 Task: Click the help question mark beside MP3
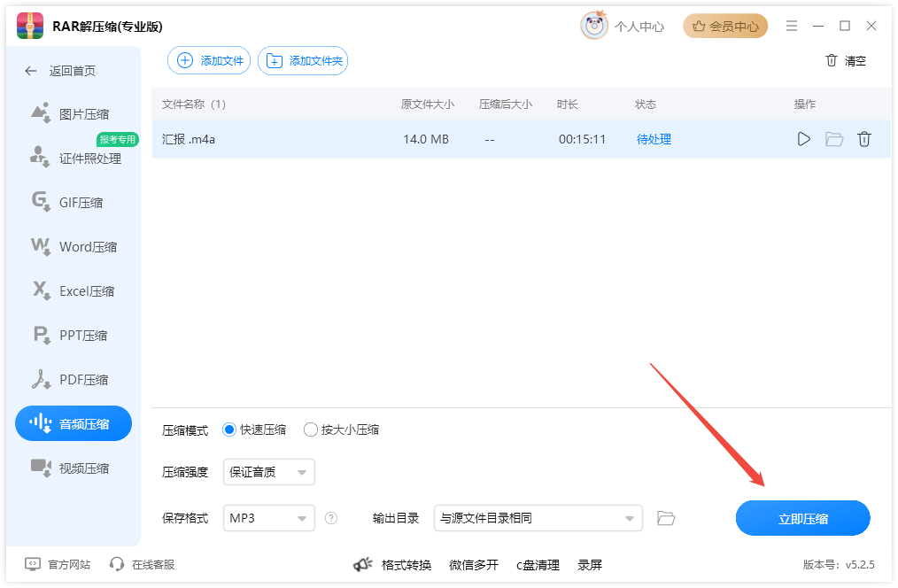(331, 518)
